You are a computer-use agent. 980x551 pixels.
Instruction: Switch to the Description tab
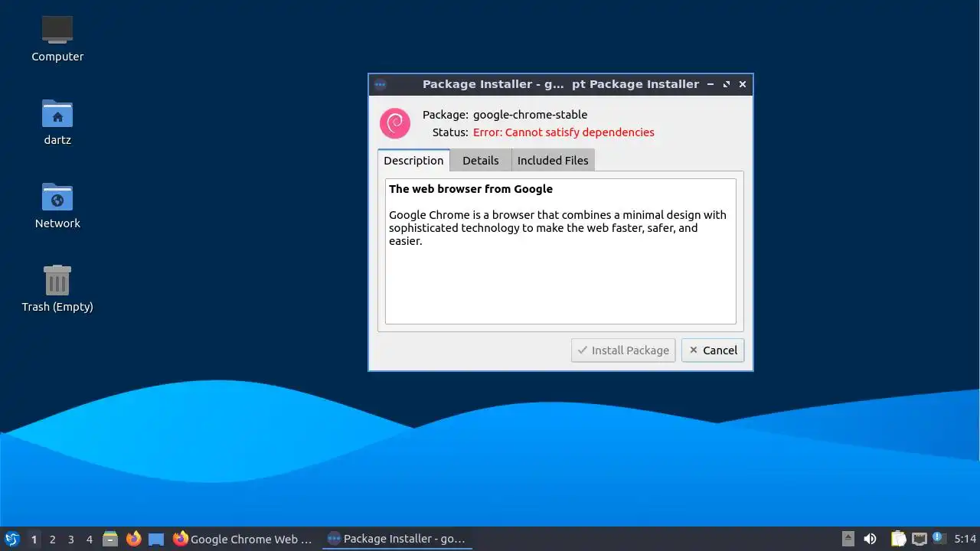pyautogui.click(x=413, y=160)
